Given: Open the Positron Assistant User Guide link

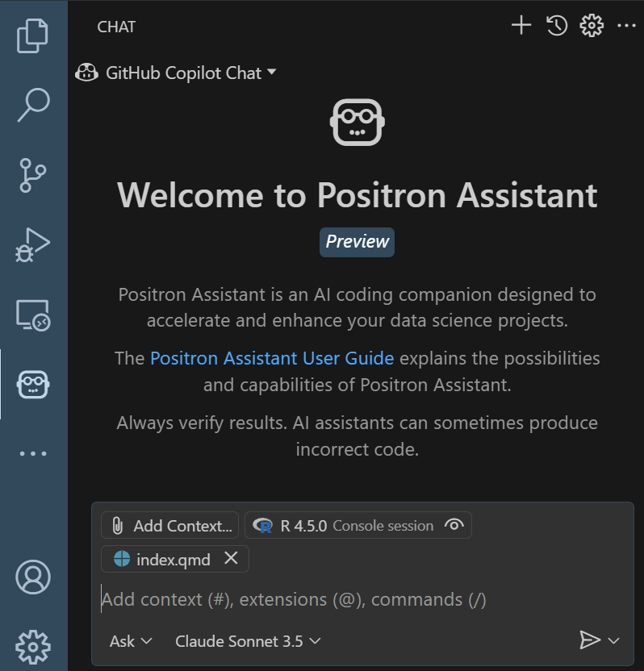Looking at the screenshot, I should pos(271,358).
